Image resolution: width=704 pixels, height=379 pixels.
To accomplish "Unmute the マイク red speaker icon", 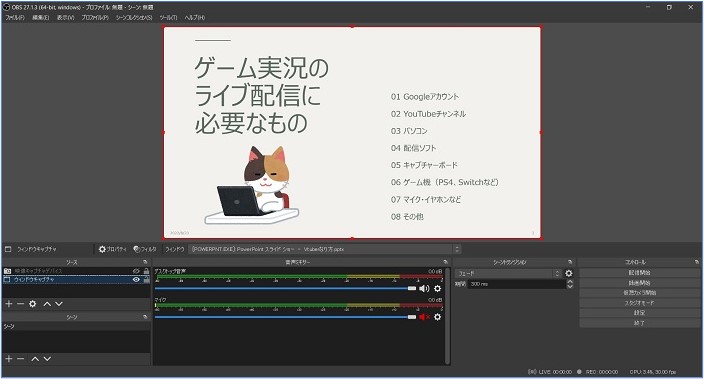I will 424,317.
